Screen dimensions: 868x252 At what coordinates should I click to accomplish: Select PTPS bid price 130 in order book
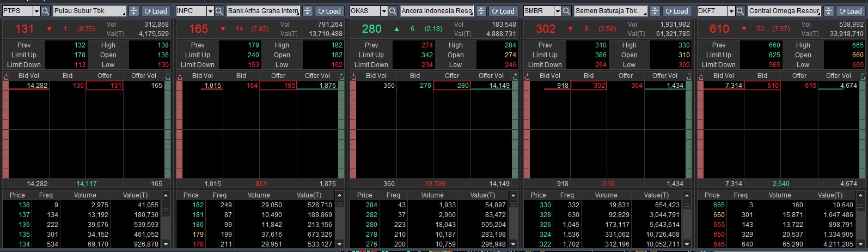pyautogui.click(x=68, y=86)
